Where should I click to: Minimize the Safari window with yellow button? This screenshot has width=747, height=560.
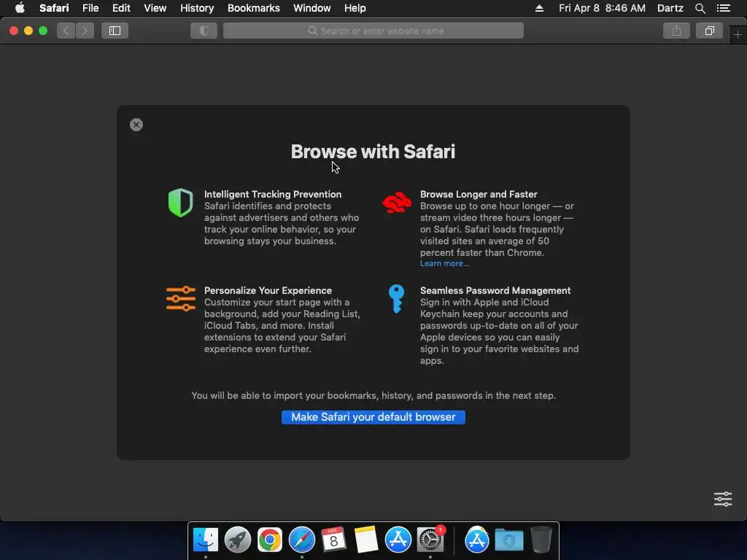click(28, 31)
